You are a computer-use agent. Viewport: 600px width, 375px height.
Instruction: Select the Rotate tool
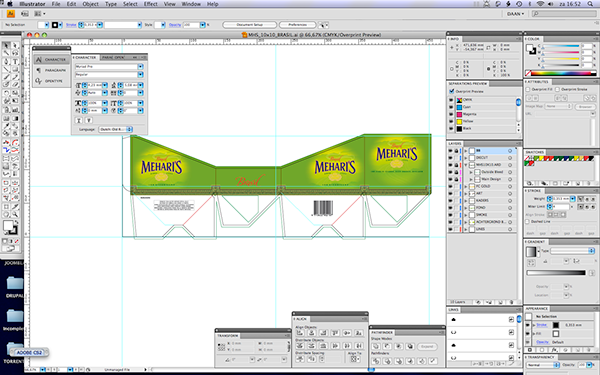(x=7, y=93)
